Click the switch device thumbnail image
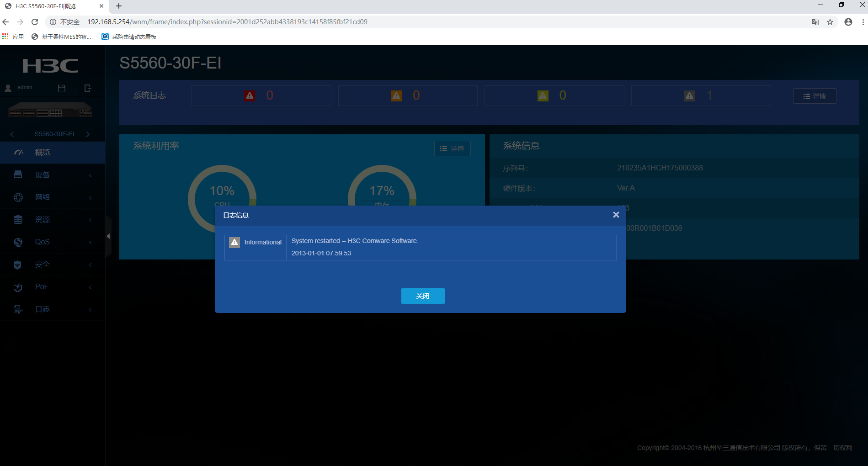 [50, 110]
